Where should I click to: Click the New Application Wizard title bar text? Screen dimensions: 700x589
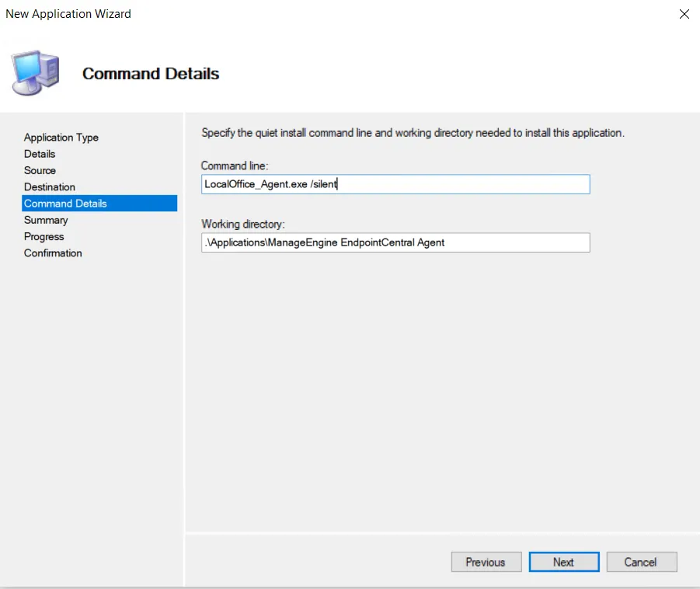(68, 14)
